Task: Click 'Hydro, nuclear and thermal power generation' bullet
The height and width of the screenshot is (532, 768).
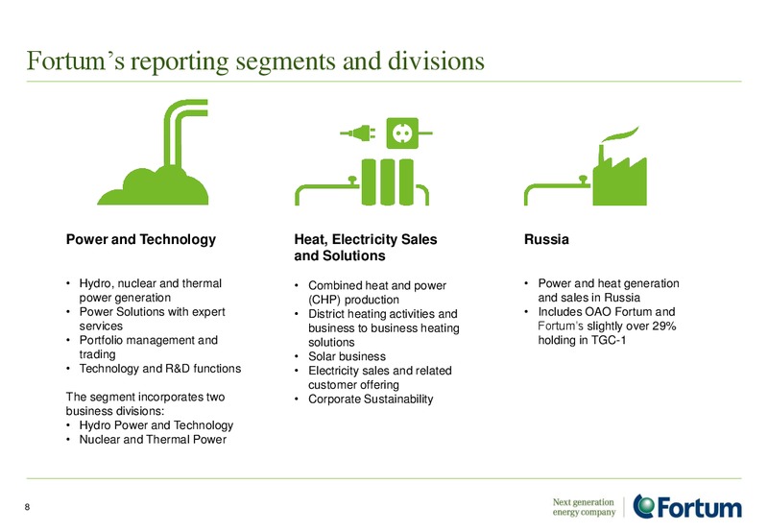Action: click(151, 291)
